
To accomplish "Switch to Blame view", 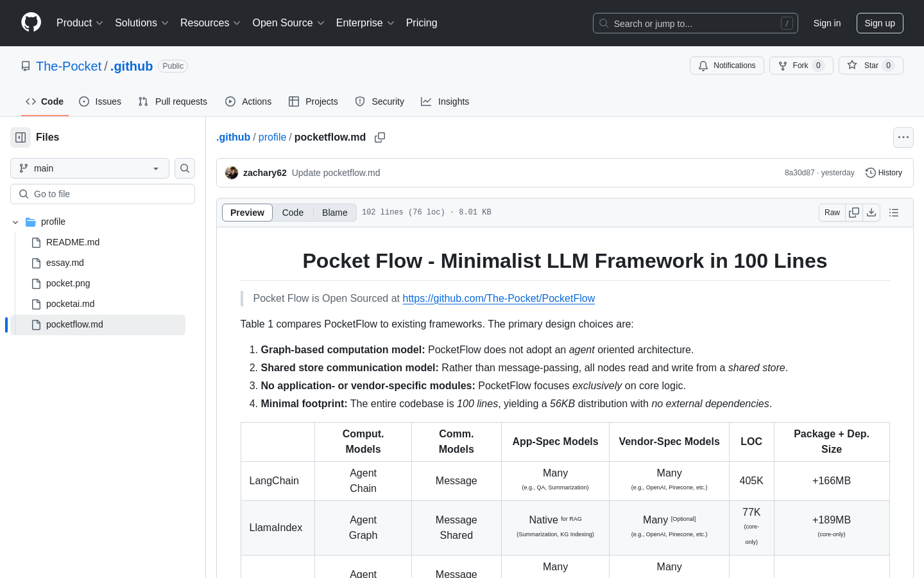I will click(335, 213).
